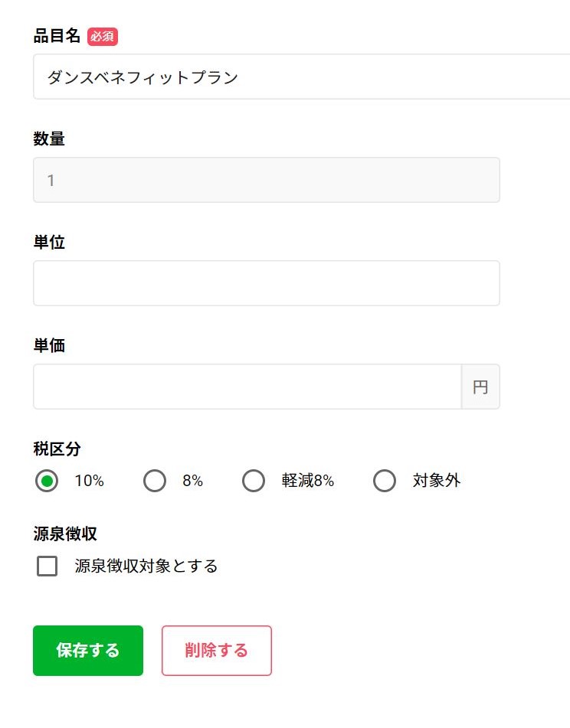Image resolution: width=570 pixels, height=728 pixels.
Task: Tick the square withholding-tax checkbox
Action: click(47, 566)
